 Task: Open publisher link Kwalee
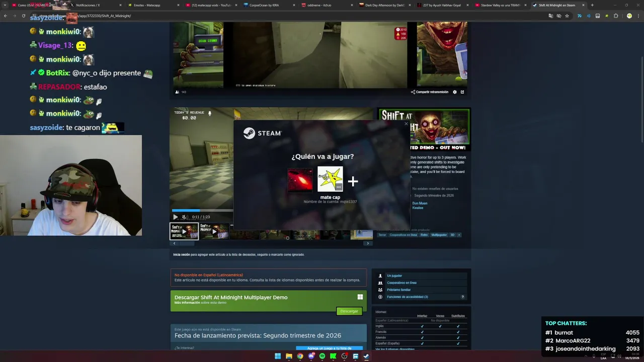[418, 208]
